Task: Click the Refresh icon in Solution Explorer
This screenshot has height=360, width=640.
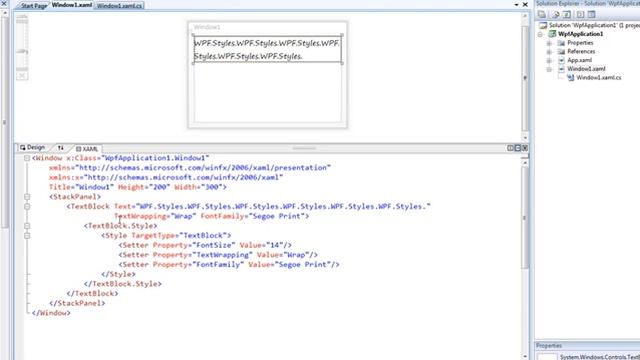Action: (x=567, y=15)
